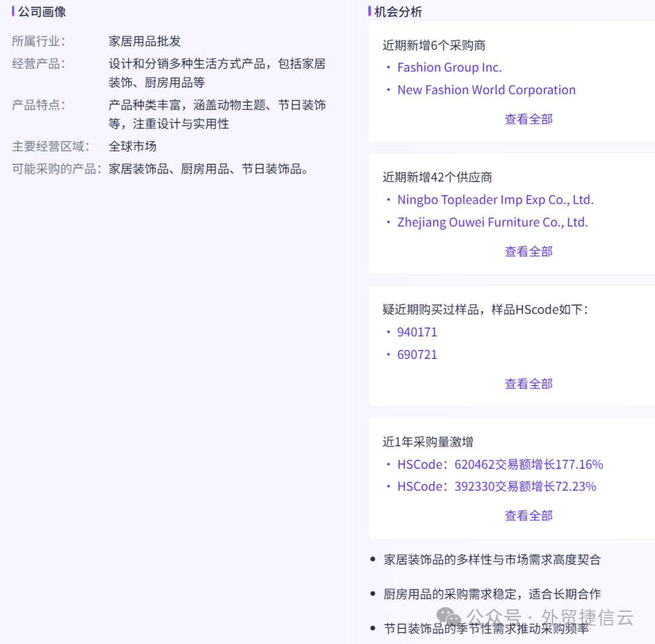Open sample HScode 940171 details
Viewport: 655px width, 644px height.
pos(417,332)
